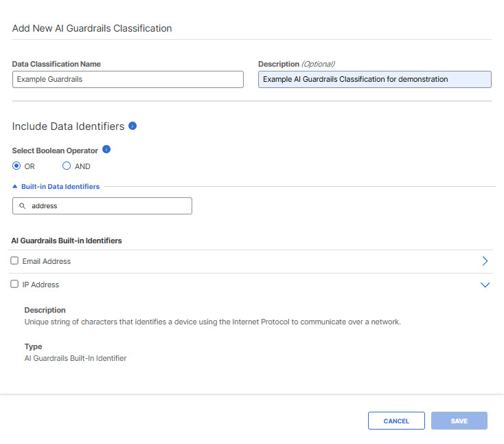Click the Built-in Data Identifiers section label
Viewport: 504px width, 444px height.
tap(60, 187)
